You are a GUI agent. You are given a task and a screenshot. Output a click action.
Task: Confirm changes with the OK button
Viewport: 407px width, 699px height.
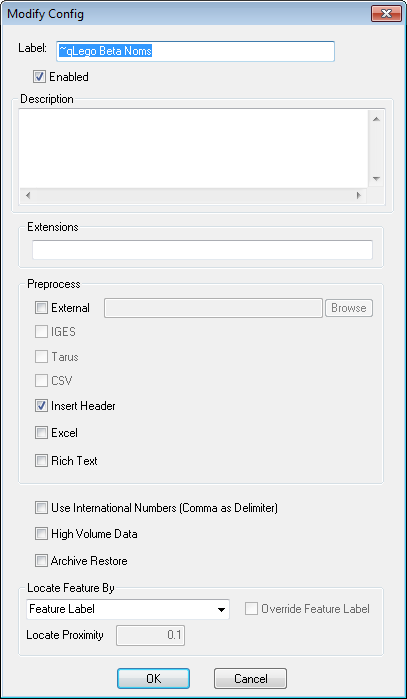[153, 678]
